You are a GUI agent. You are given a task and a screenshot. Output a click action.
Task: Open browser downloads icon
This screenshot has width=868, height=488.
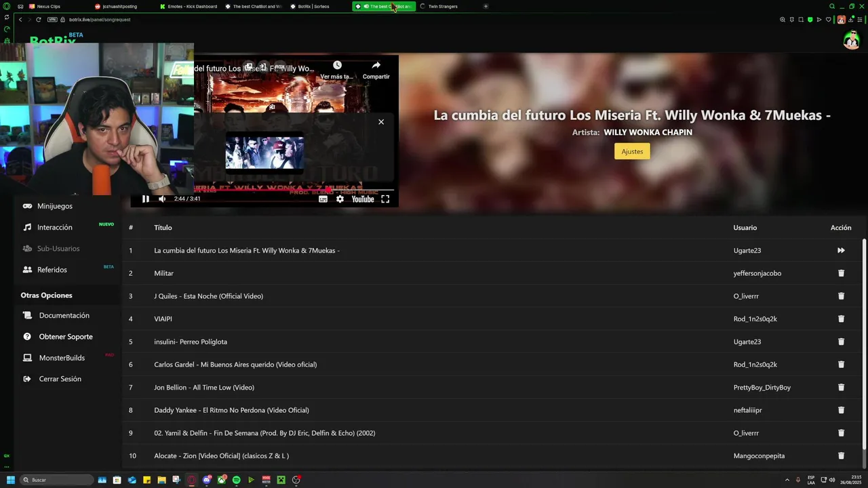click(x=850, y=20)
